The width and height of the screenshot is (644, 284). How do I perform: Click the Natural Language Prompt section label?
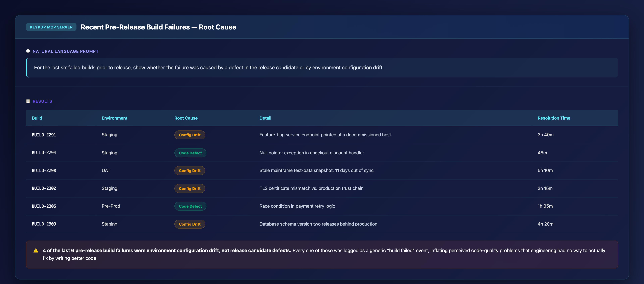point(66,51)
